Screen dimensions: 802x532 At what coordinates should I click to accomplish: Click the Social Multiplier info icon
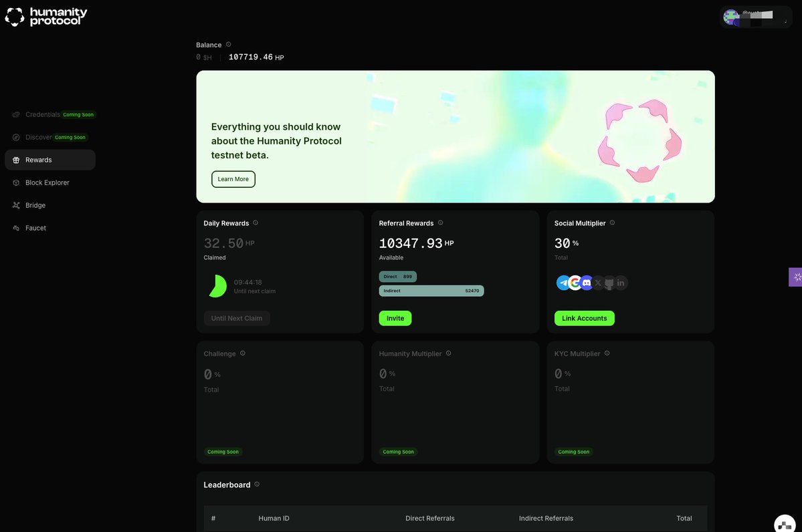click(612, 223)
